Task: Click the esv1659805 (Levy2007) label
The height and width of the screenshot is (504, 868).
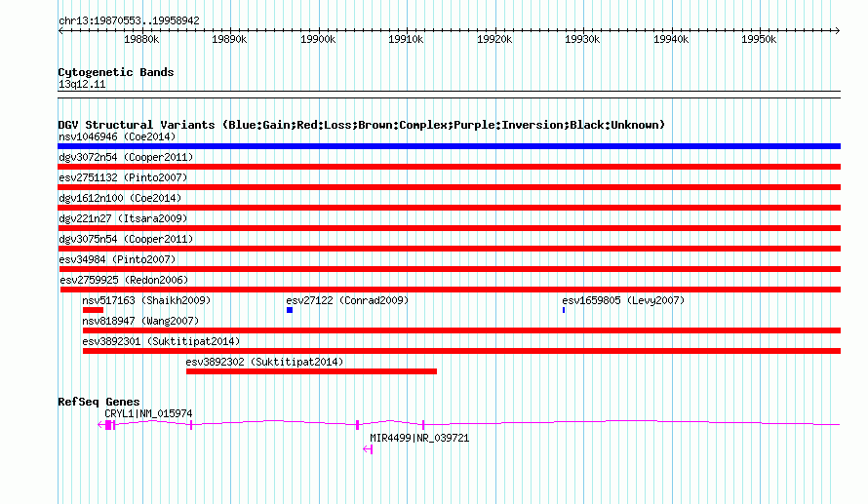Action: pos(623,300)
